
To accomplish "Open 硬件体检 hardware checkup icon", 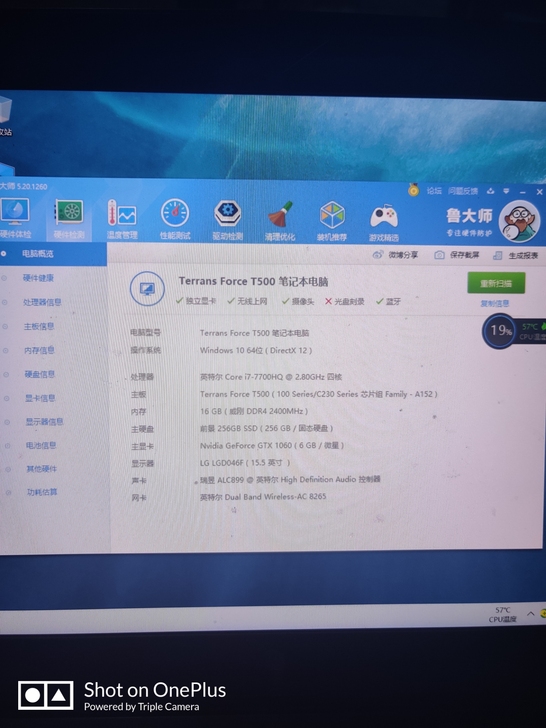I will 15,218.
